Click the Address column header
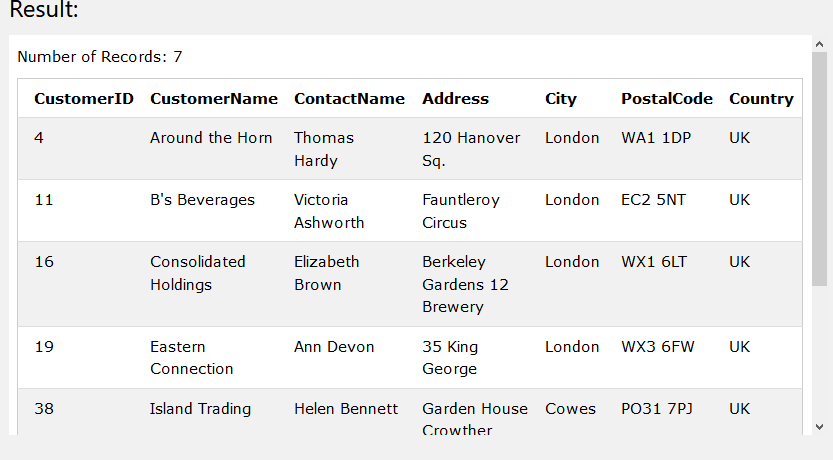This screenshot has height=460, width=833. tap(455, 98)
